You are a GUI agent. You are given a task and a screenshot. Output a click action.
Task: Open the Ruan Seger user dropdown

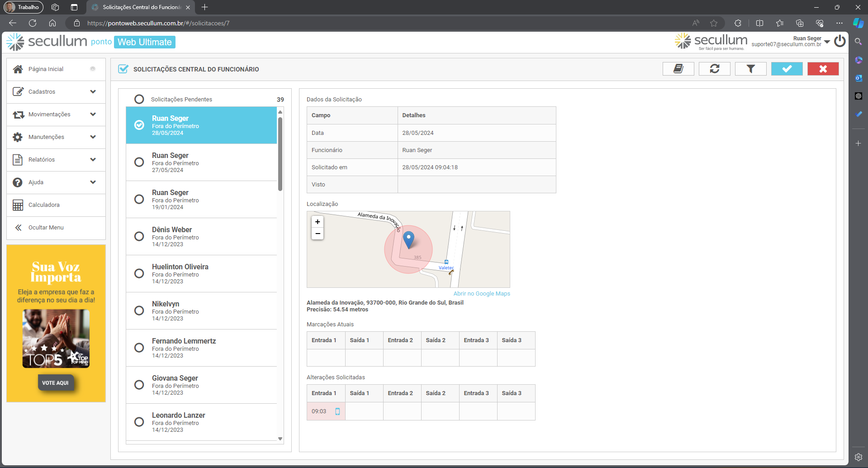pyautogui.click(x=827, y=42)
